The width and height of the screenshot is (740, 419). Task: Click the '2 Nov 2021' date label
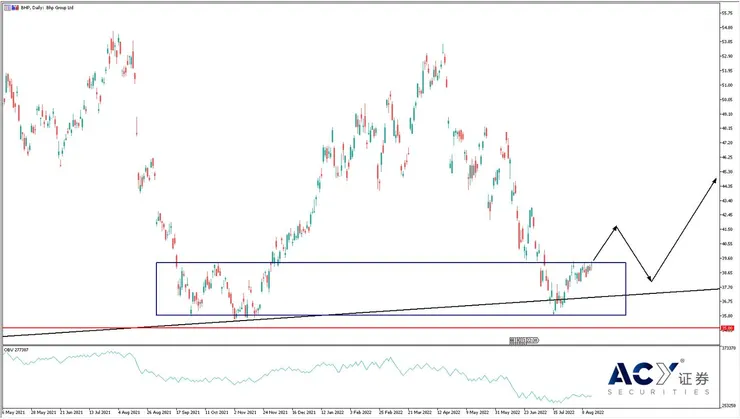pyautogui.click(x=245, y=412)
